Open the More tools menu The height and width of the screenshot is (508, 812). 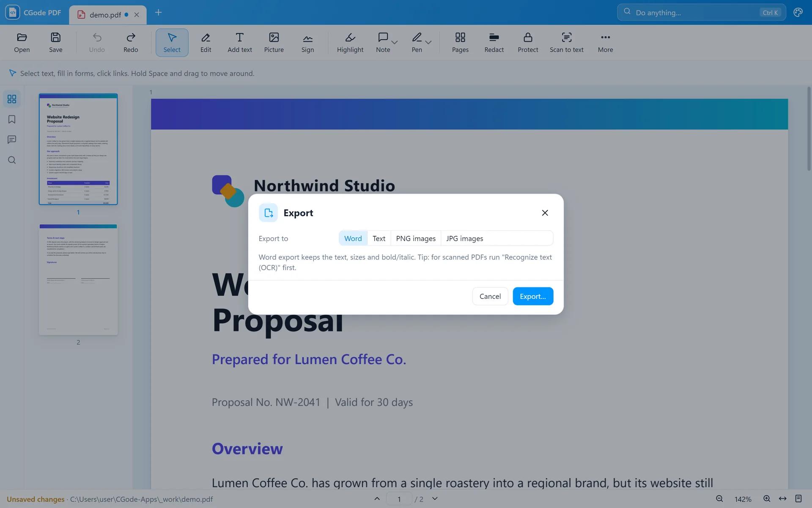(x=605, y=42)
